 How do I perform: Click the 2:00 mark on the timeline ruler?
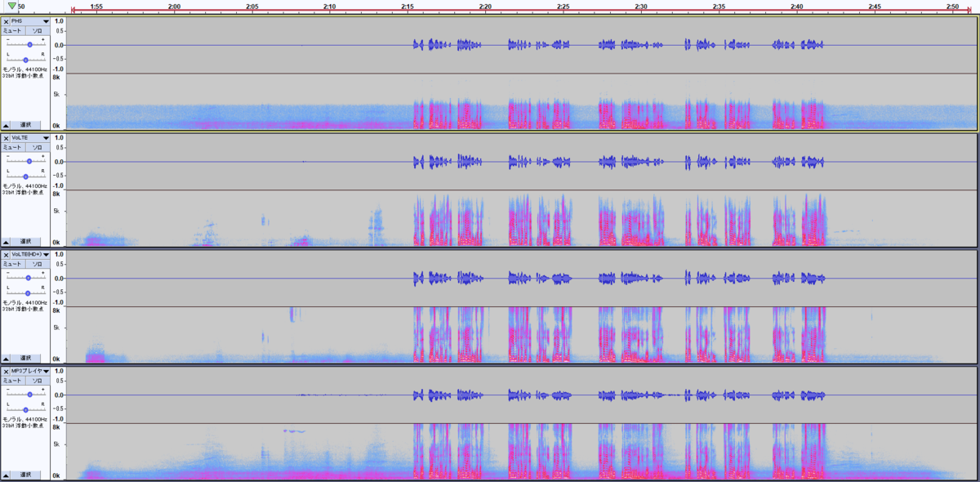[174, 7]
